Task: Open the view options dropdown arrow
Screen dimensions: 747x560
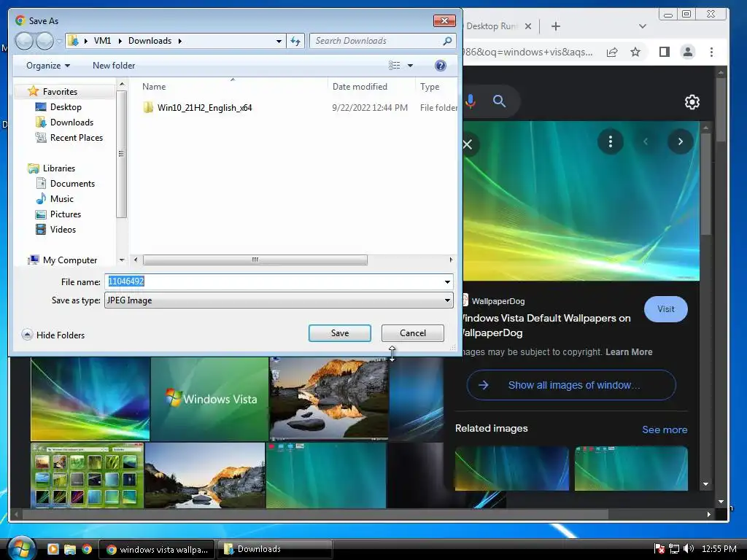Action: (410, 66)
